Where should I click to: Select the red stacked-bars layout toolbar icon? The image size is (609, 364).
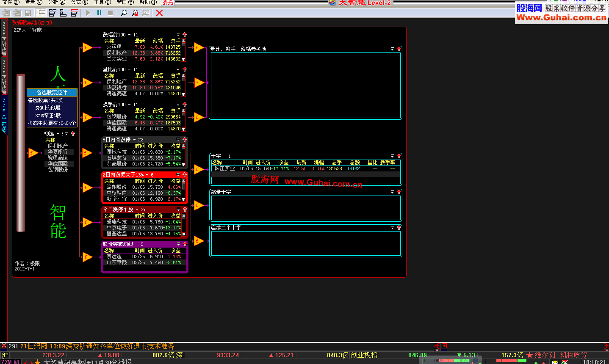tap(75, 13)
